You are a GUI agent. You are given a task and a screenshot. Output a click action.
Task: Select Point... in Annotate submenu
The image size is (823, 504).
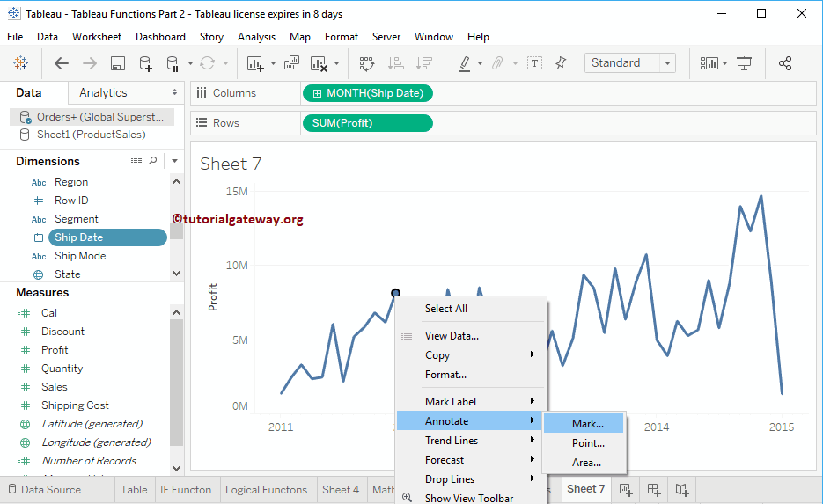584,443
